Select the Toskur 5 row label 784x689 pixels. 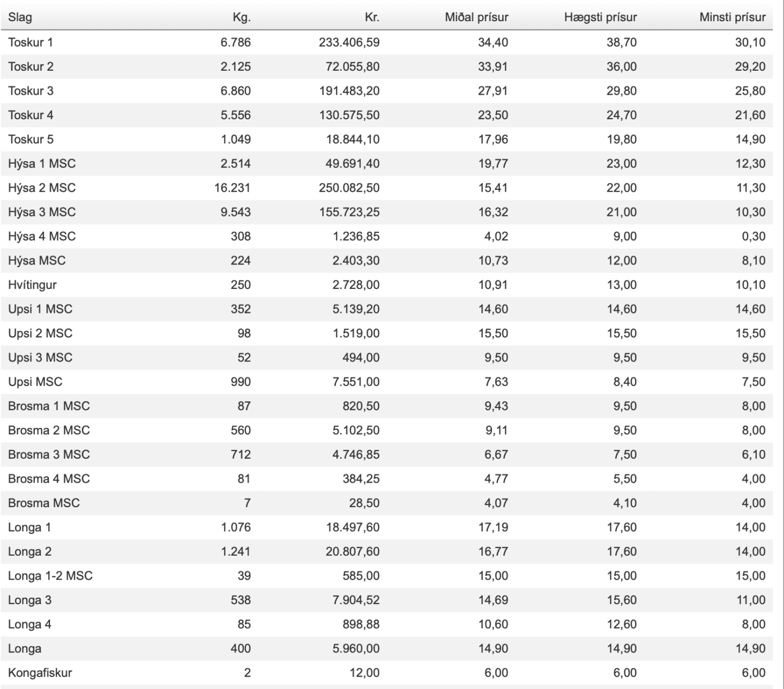click(30, 139)
